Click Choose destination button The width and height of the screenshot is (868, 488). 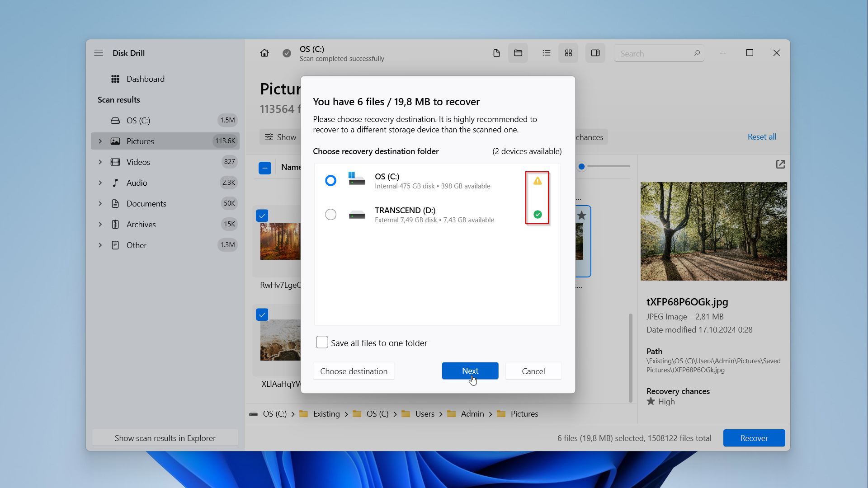click(354, 371)
